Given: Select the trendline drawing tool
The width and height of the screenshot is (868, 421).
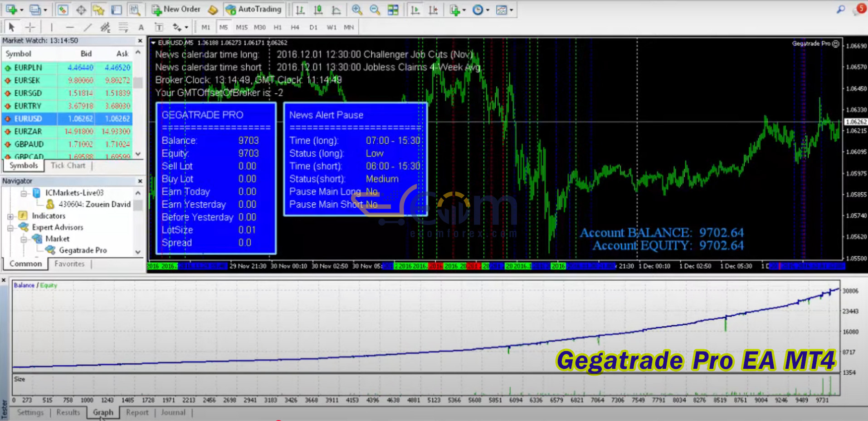Looking at the screenshot, I should tap(88, 27).
